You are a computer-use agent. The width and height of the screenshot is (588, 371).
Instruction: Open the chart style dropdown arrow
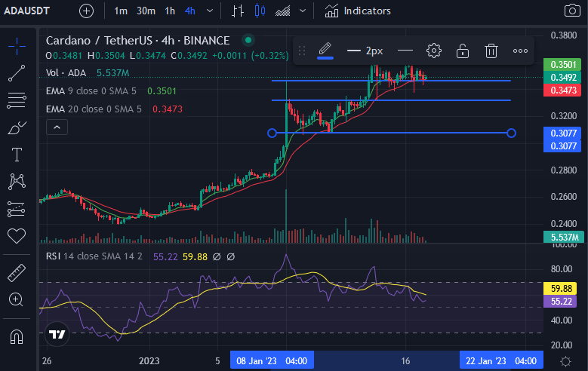(303, 11)
